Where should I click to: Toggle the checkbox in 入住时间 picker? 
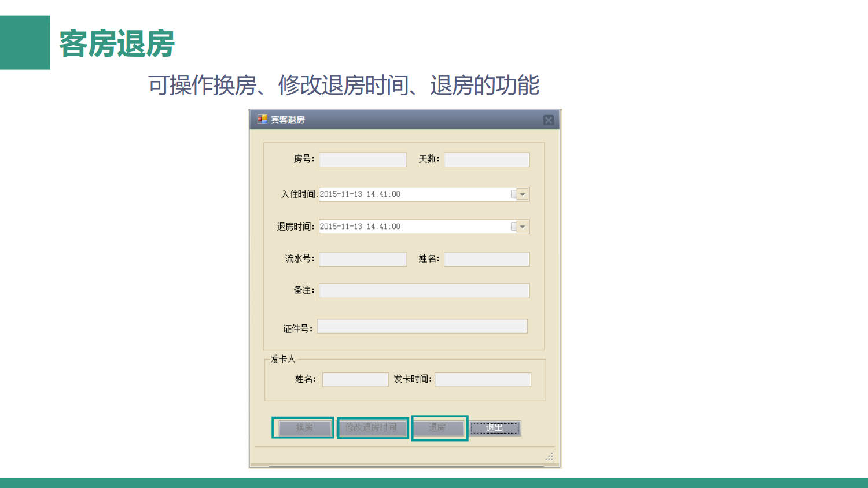[513, 194]
